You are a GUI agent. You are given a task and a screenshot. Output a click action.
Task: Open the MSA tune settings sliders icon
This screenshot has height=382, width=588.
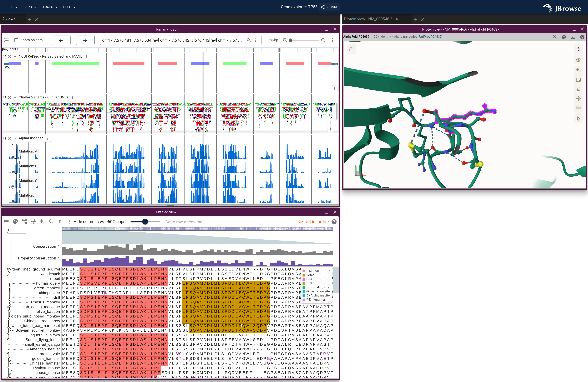pos(33,222)
